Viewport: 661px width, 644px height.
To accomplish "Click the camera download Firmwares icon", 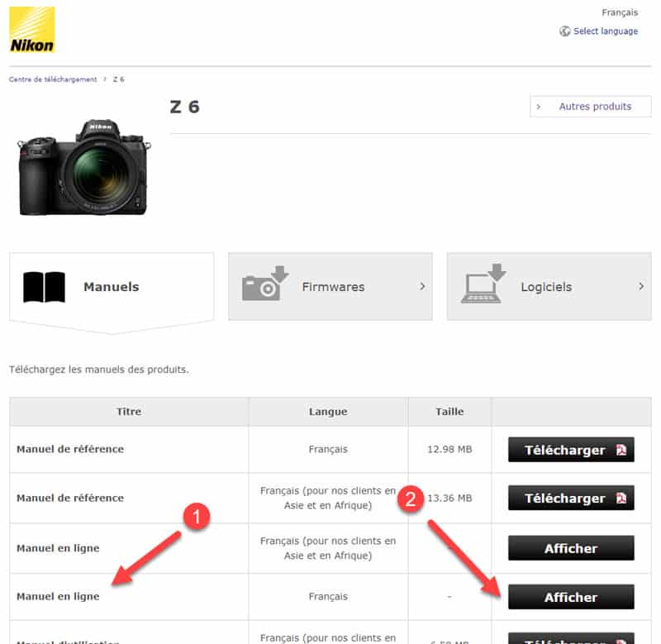I will (265, 284).
